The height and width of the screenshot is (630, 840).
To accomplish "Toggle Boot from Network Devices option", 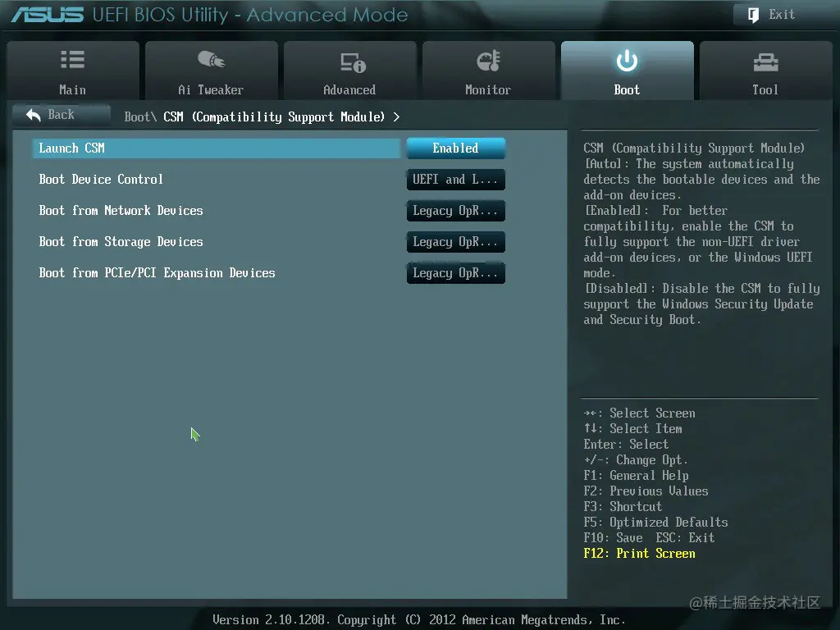I will pos(455,211).
